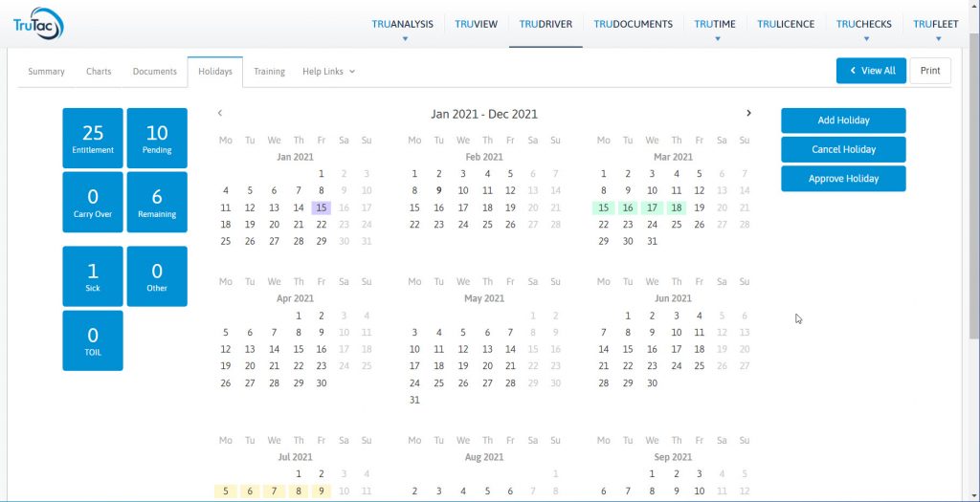Screen dimensions: 980x502
Task: Select the 1 Sick tile
Action: [93, 276]
